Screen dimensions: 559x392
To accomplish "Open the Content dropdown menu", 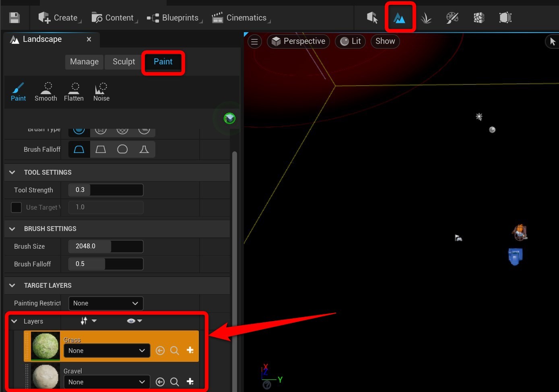I will click(x=114, y=18).
